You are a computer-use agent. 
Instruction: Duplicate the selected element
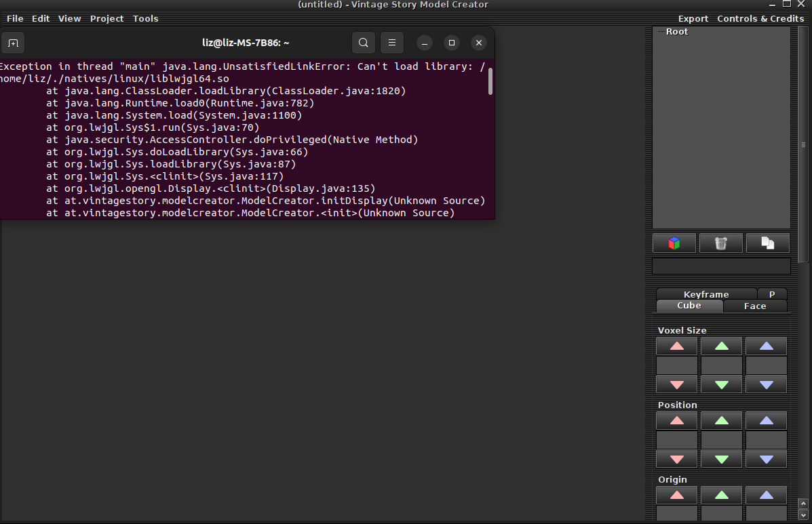click(x=767, y=243)
